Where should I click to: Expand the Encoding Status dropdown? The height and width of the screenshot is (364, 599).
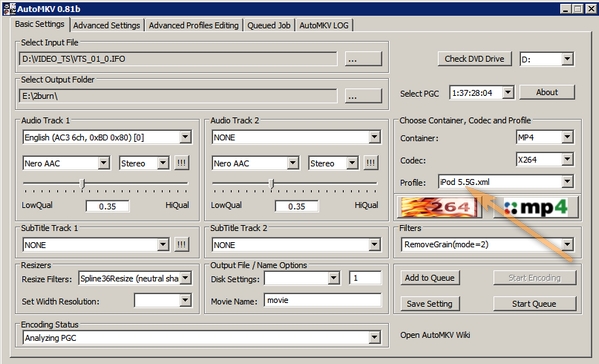[374, 337]
